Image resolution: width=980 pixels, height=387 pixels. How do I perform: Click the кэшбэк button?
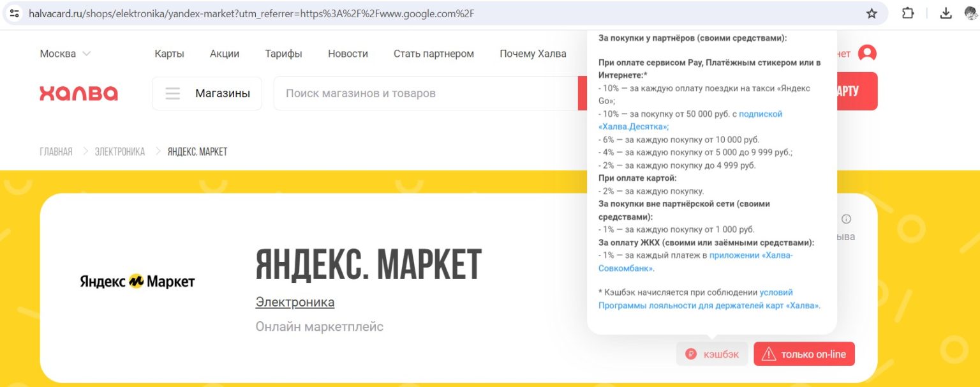[x=711, y=354]
